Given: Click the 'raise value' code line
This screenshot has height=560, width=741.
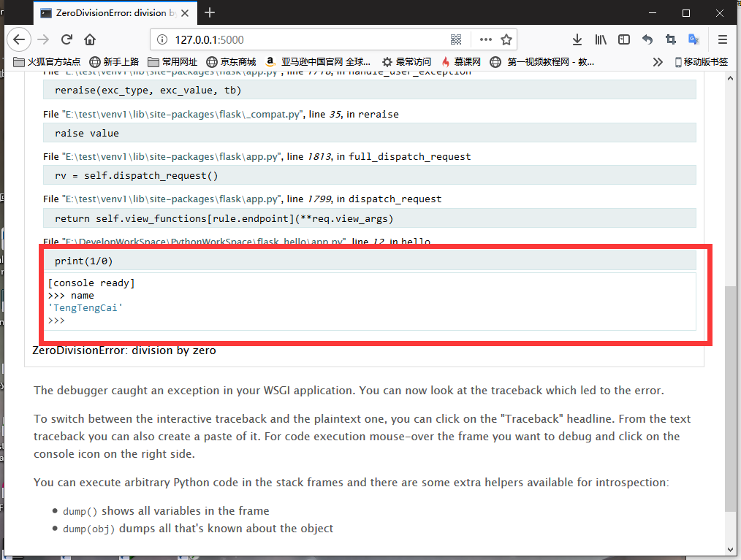Looking at the screenshot, I should click(x=369, y=133).
